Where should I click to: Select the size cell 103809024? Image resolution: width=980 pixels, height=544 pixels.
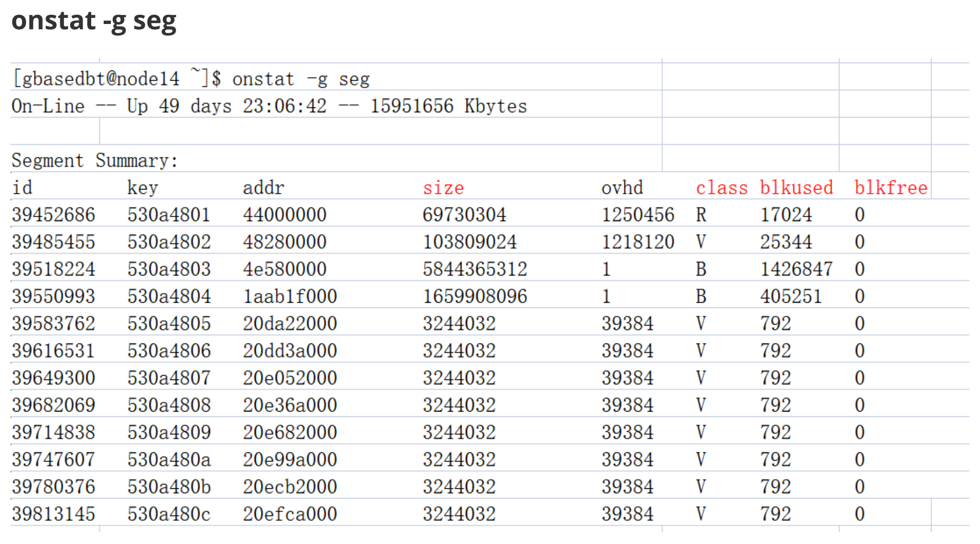tap(469, 242)
